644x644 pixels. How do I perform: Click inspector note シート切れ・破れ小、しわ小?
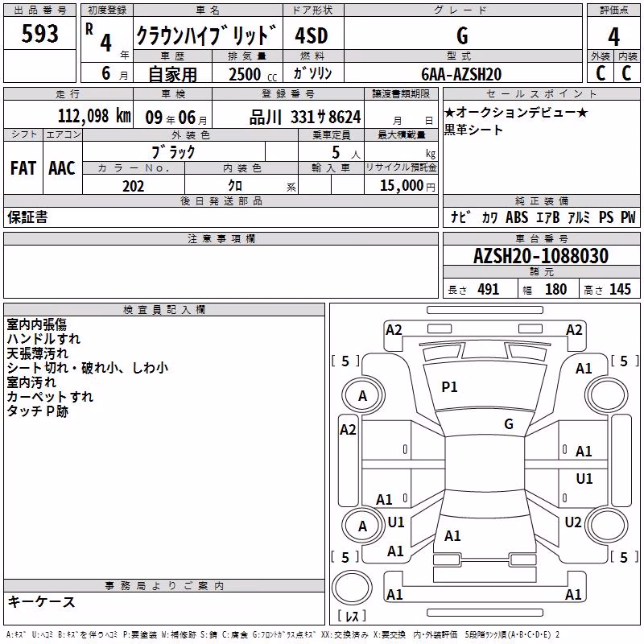(88, 368)
